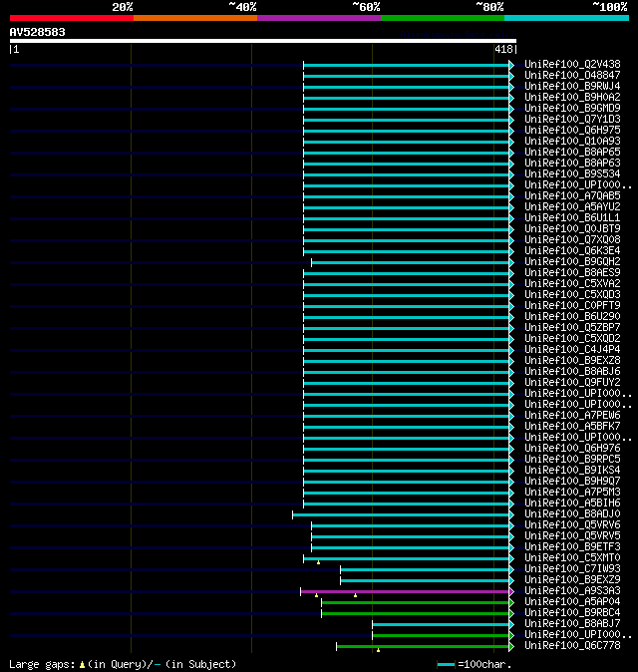Select the UniRef100_C5XVA2 label
The image size is (638, 672).
point(572,284)
